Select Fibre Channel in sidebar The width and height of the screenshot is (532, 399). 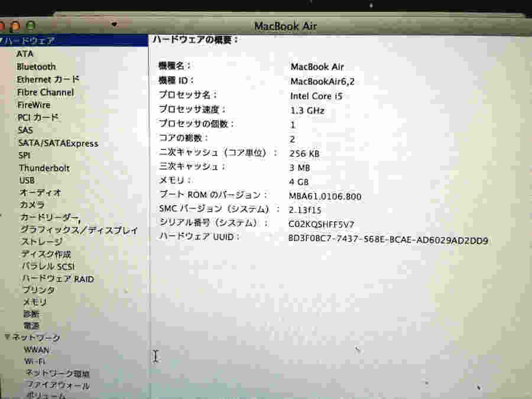46,92
